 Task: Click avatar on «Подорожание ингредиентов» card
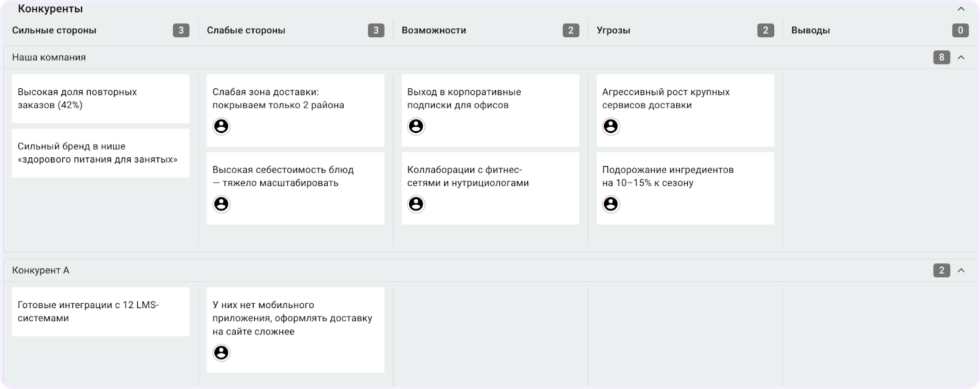(x=611, y=204)
